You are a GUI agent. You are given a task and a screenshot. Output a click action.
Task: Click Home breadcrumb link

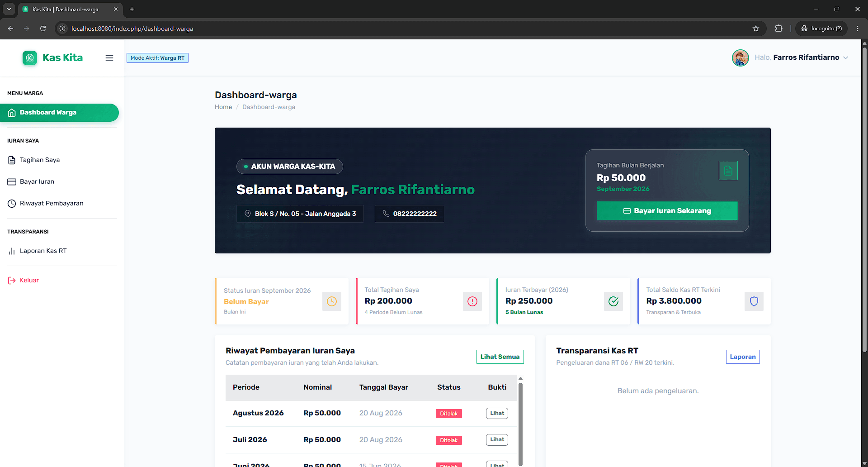point(223,107)
